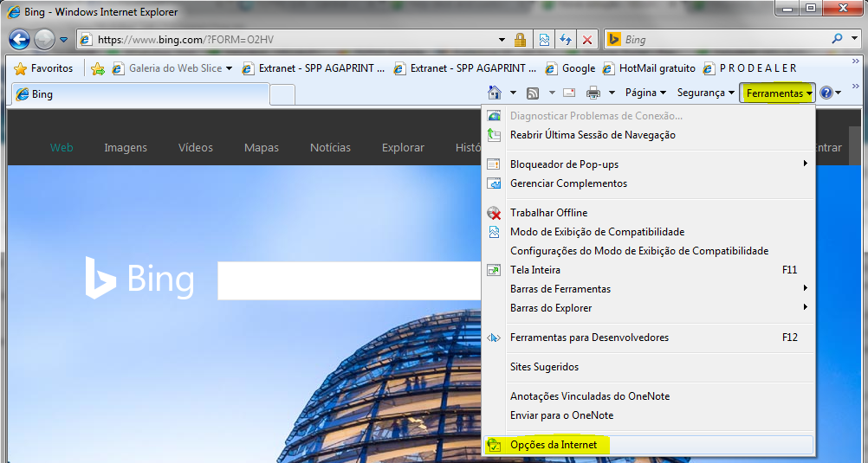868x463 pixels.
Task: Refresh the page with the refresh icon
Action: point(566,40)
